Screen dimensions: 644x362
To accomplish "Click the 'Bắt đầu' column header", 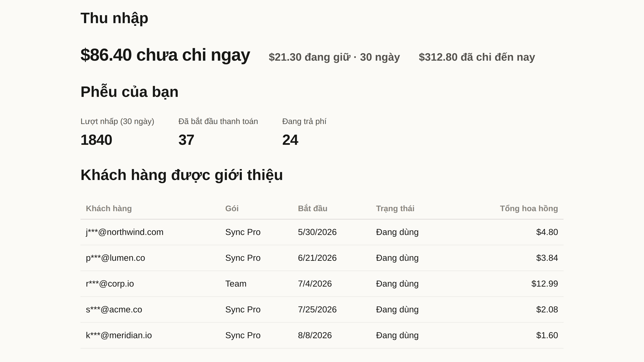I will pyautogui.click(x=313, y=208).
